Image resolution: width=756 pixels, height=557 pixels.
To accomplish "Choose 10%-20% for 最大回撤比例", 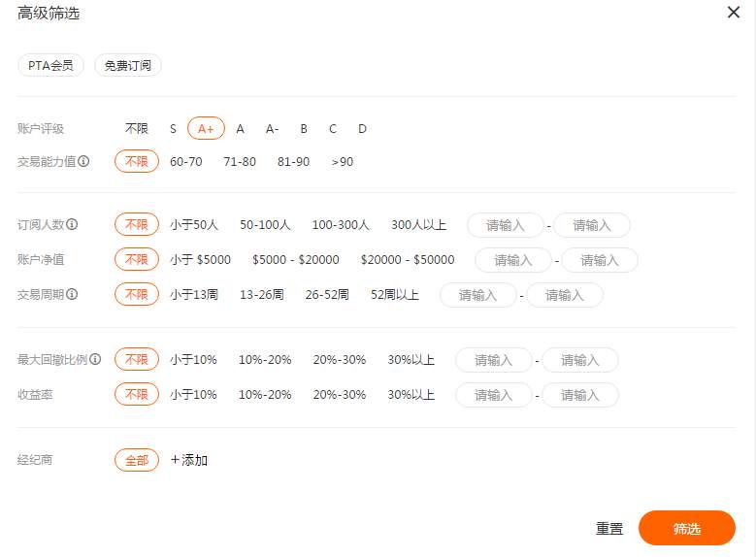I will tap(265, 359).
